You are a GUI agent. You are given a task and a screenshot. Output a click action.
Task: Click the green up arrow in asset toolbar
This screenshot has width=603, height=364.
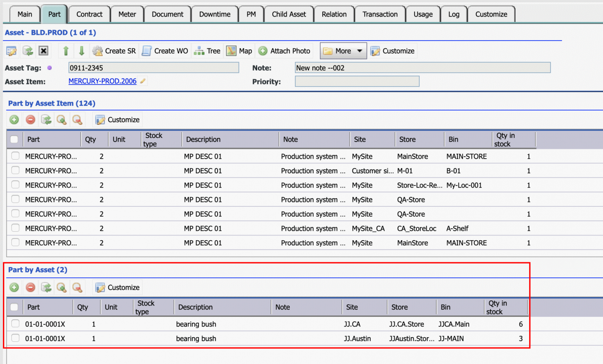point(66,51)
